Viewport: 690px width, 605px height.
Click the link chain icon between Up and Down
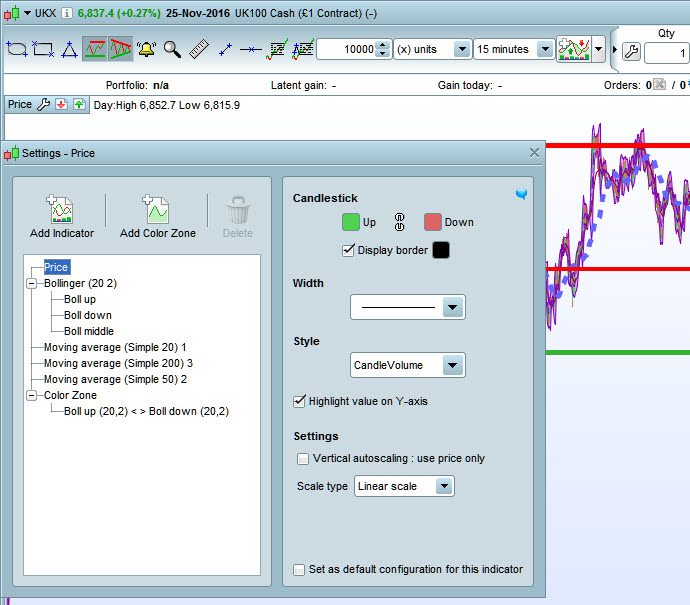click(x=399, y=222)
